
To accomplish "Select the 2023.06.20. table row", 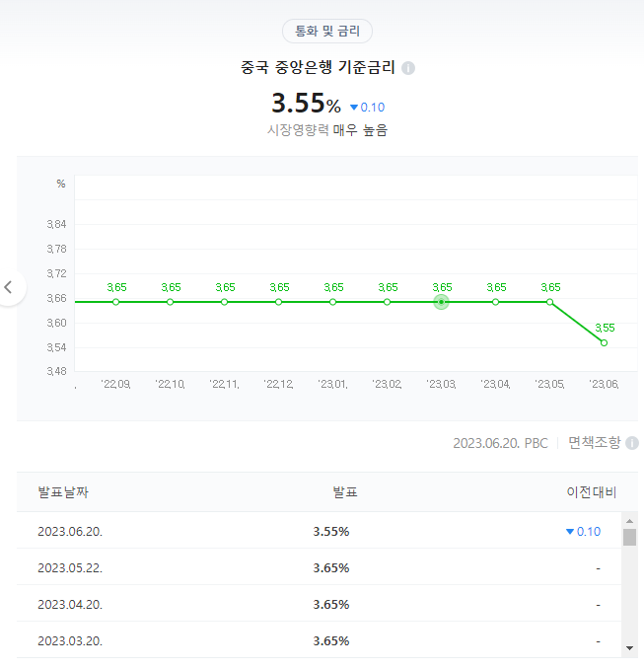I will 319,531.
